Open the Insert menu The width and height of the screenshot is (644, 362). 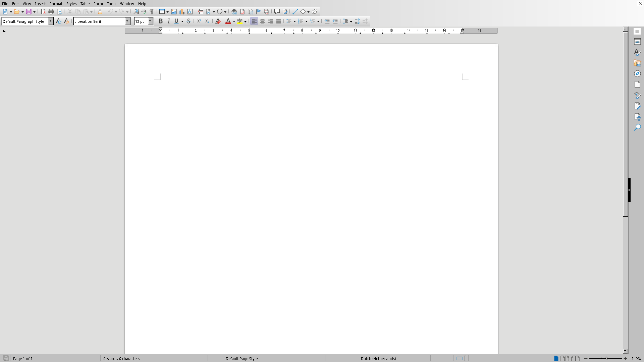40,4
